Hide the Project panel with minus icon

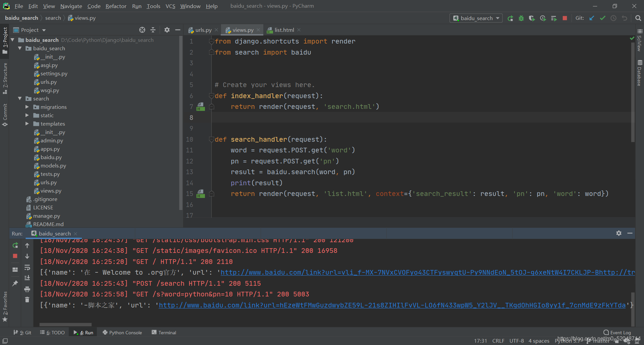click(x=178, y=30)
